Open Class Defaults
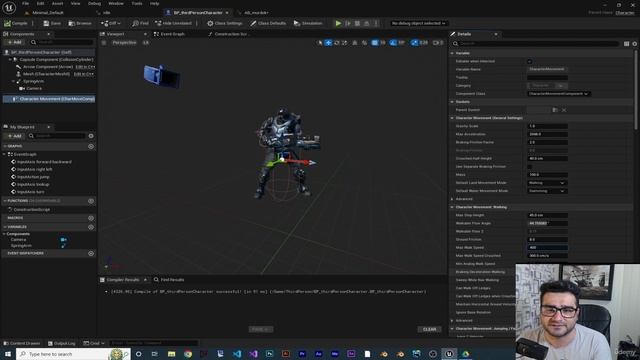The height and width of the screenshot is (360, 640). point(268,23)
